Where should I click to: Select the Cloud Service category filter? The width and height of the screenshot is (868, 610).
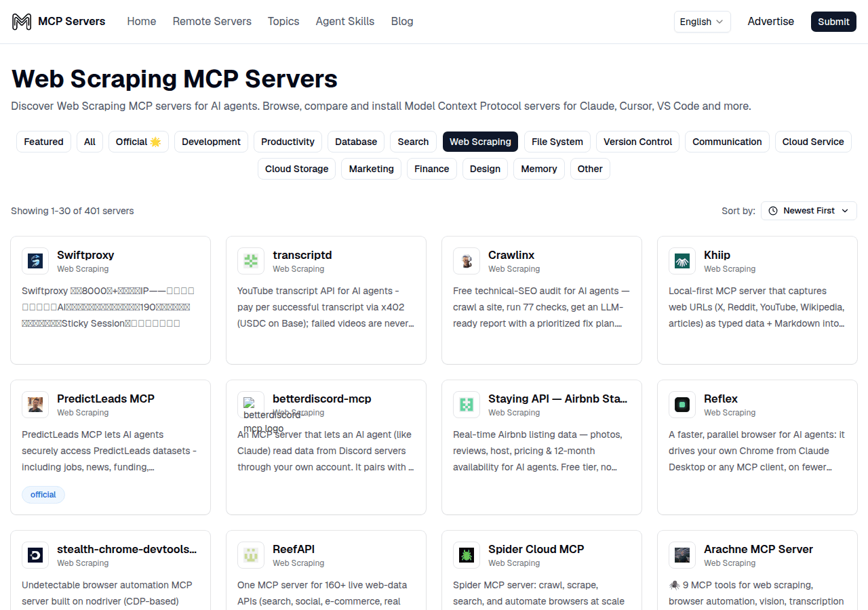click(x=813, y=142)
